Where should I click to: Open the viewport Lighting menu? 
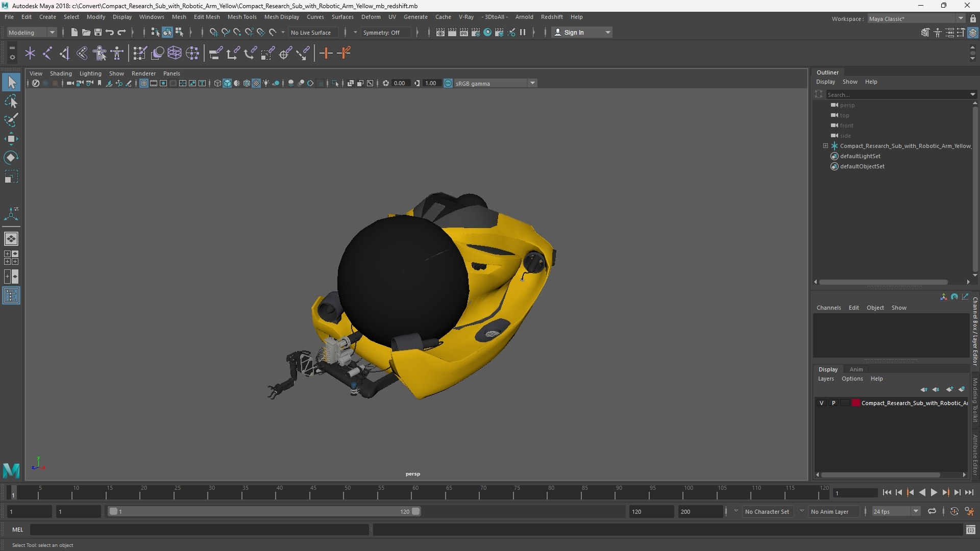tap(90, 73)
